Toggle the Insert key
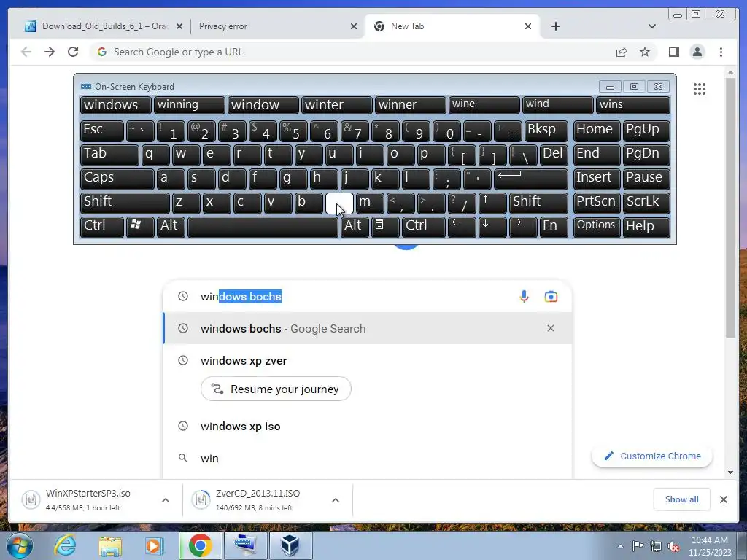 tap(597, 179)
